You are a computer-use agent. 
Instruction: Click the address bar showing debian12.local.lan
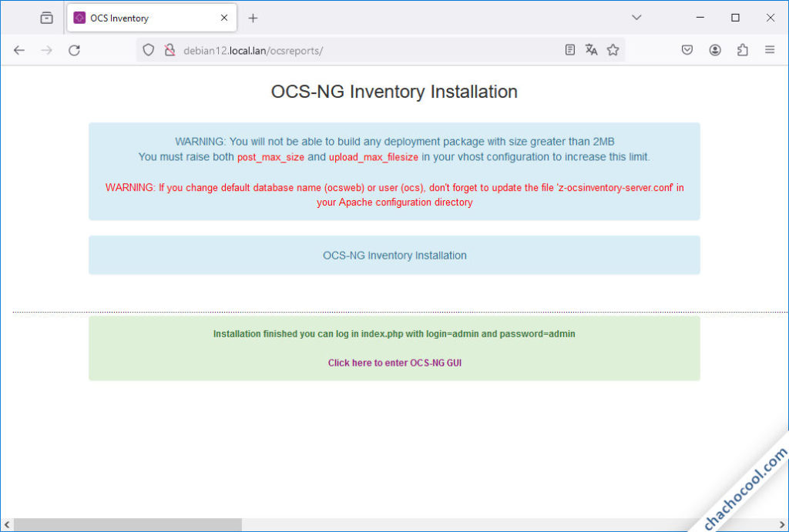pos(347,49)
